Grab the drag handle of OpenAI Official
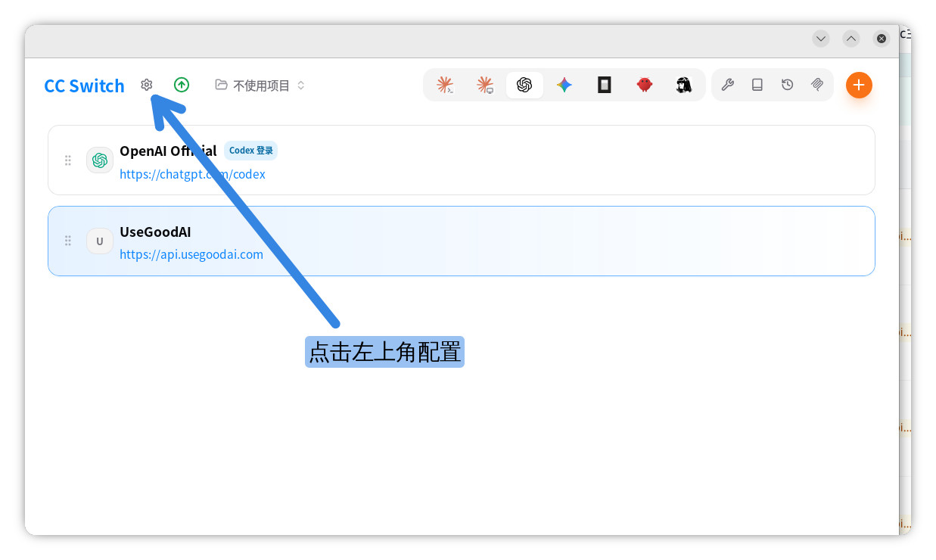 point(67,160)
